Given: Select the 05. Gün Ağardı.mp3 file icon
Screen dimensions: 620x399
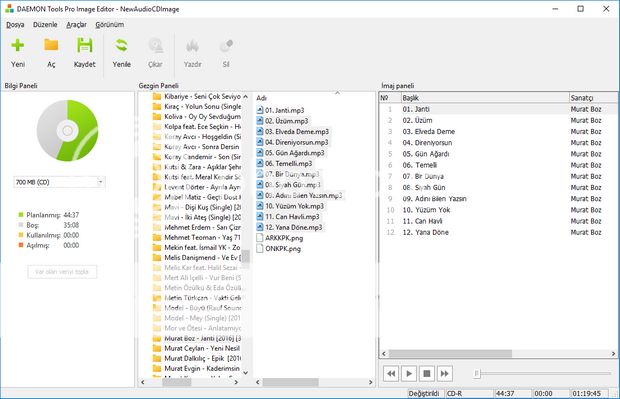Looking at the screenshot, I should 260,153.
